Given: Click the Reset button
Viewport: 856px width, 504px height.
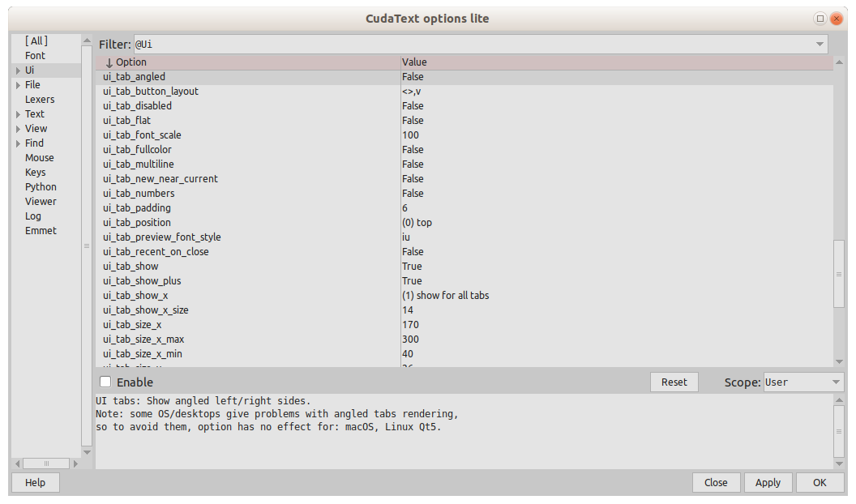Looking at the screenshot, I should click(674, 382).
